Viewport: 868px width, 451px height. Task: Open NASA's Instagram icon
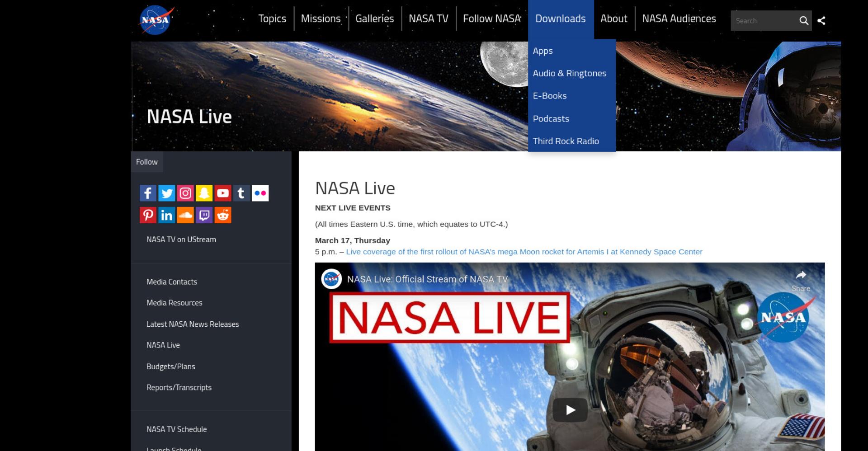coord(185,193)
